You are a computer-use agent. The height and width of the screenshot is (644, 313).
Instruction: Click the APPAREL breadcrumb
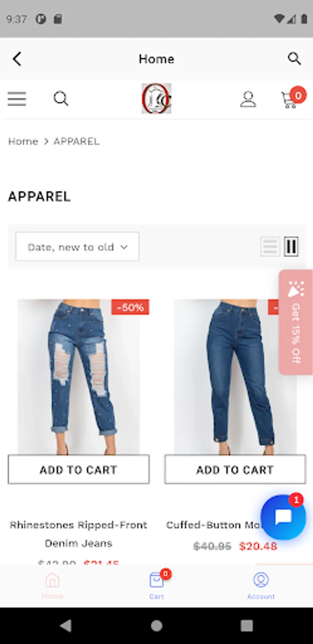tap(77, 141)
